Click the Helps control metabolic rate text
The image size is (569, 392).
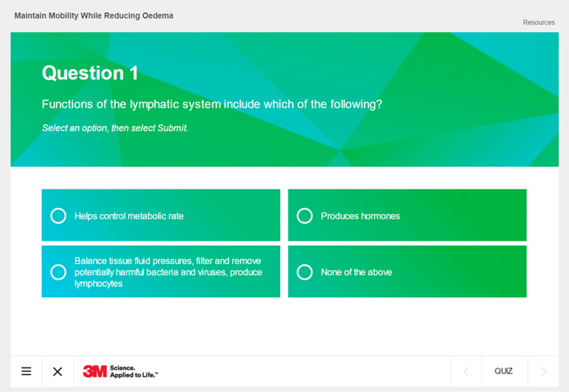click(129, 216)
